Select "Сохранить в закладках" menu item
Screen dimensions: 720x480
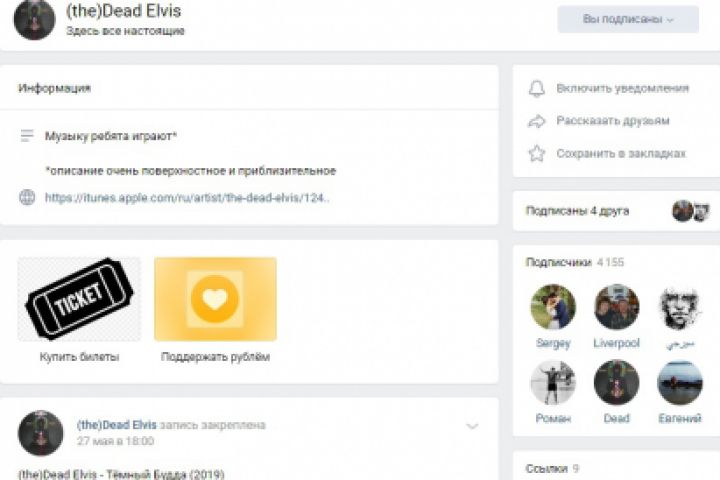pos(621,154)
